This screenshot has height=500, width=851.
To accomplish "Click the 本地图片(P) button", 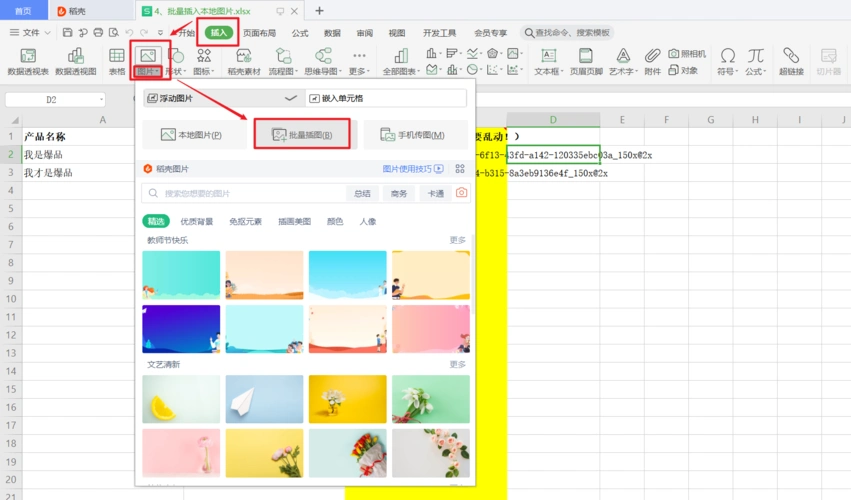I will tap(192, 135).
